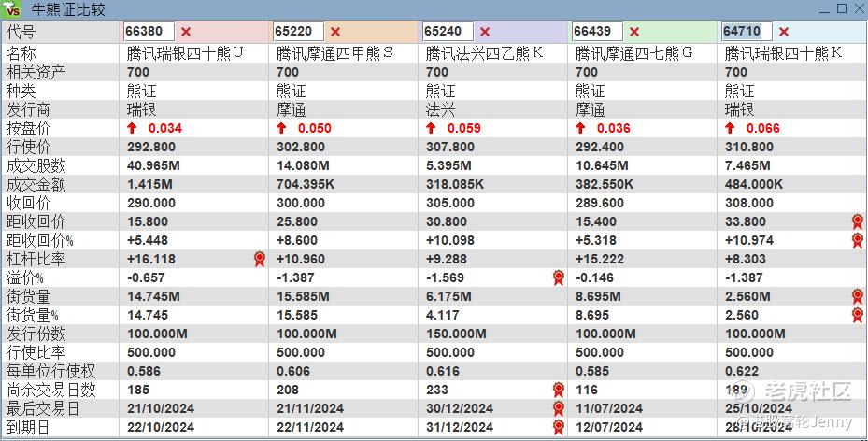This screenshot has height=441, width=868.
Task: Click strike price value 302.800
Action: [301, 148]
